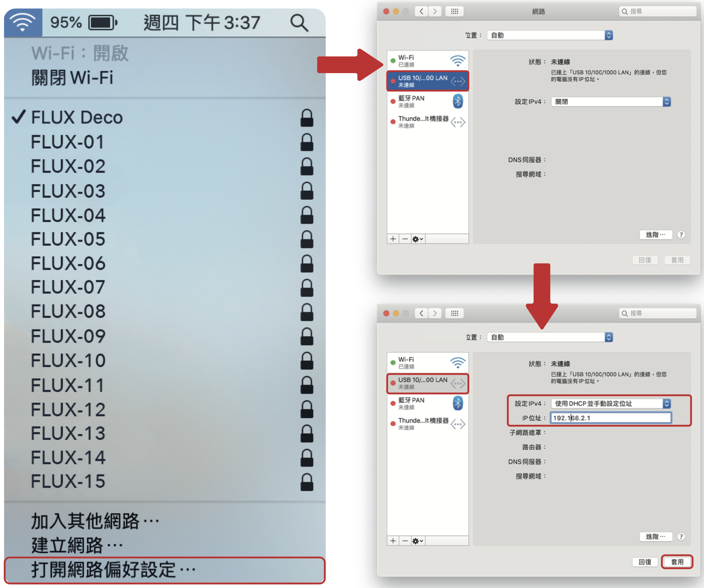
Task: Click show-all grid icon in upper window
Action: (x=454, y=11)
